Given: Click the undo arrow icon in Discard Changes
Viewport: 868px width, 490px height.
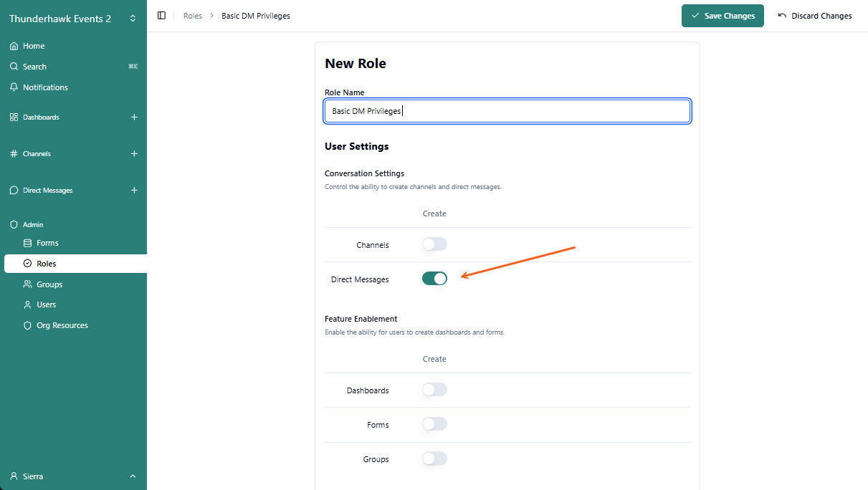Looking at the screenshot, I should pos(782,16).
